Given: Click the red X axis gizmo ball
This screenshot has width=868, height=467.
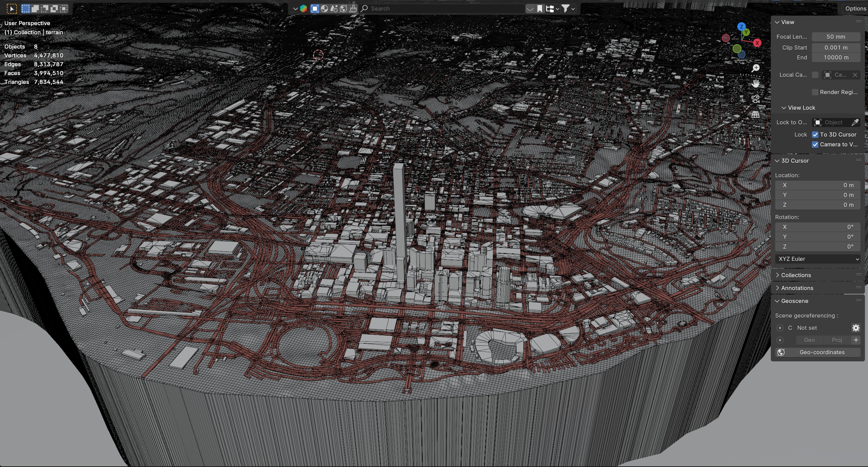Looking at the screenshot, I should coord(757,43).
